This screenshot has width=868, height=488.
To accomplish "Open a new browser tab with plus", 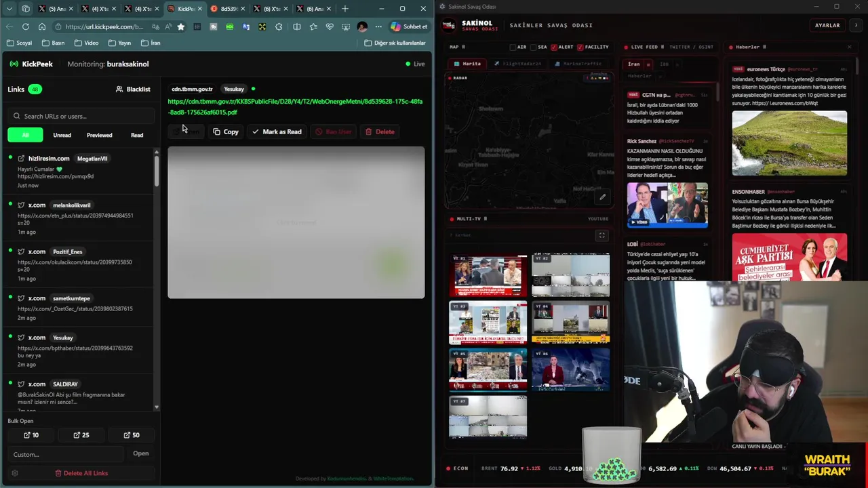I will point(345,9).
